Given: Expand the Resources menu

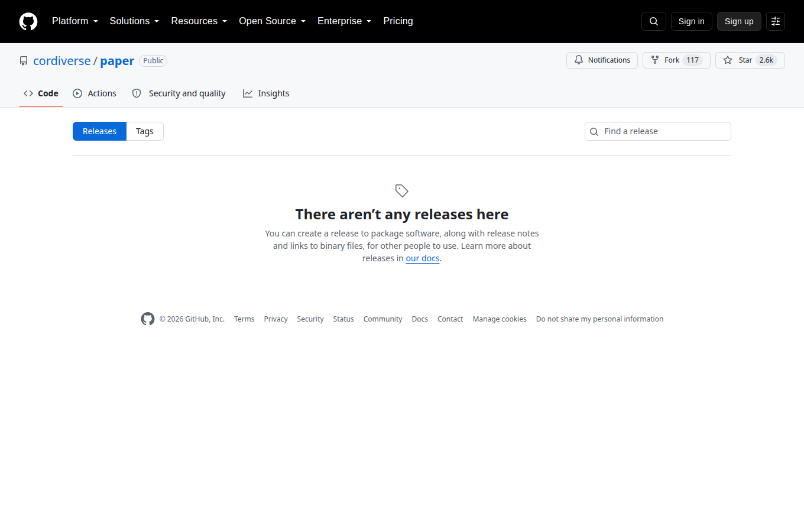Looking at the screenshot, I should (199, 21).
